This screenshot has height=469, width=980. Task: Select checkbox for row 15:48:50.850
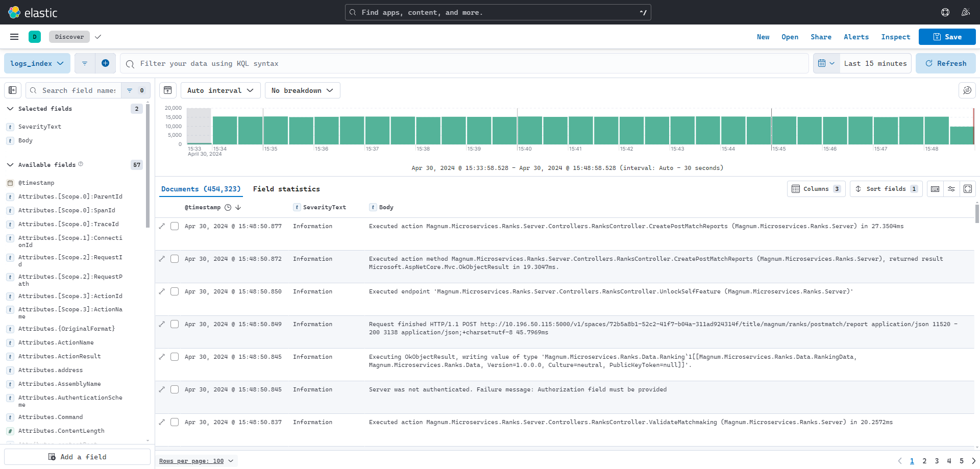[x=175, y=291]
